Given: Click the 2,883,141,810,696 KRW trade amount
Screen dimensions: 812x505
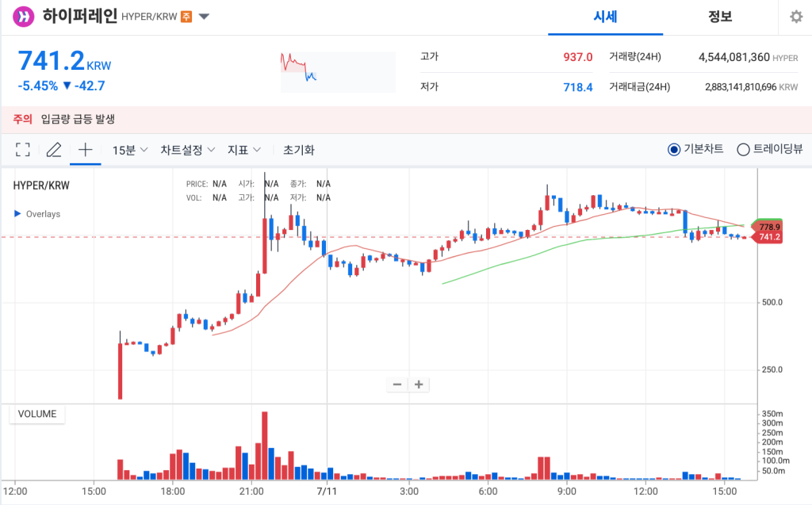Looking at the screenshot, I should [751, 87].
